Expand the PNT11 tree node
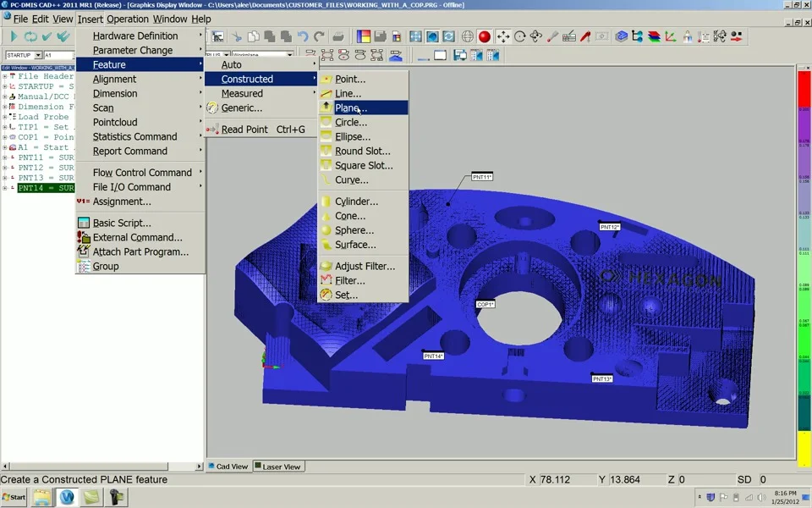 5,157
